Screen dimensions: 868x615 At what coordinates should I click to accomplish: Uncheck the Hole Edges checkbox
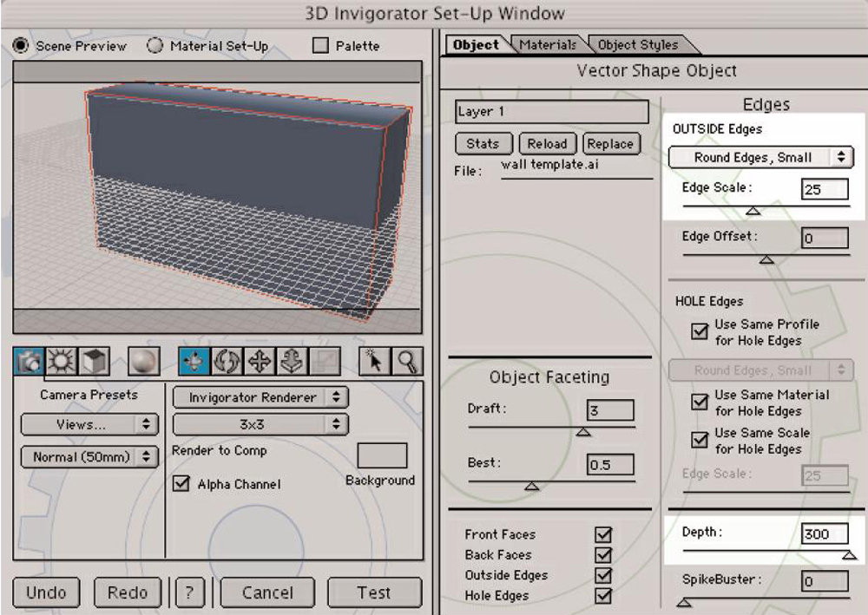click(x=603, y=596)
